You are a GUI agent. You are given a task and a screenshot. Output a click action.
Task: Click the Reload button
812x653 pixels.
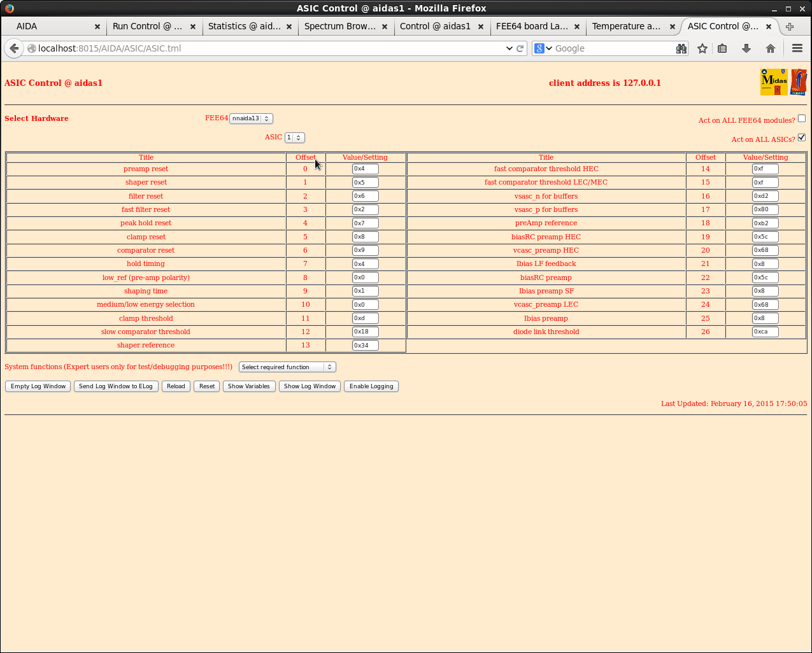pyautogui.click(x=176, y=386)
